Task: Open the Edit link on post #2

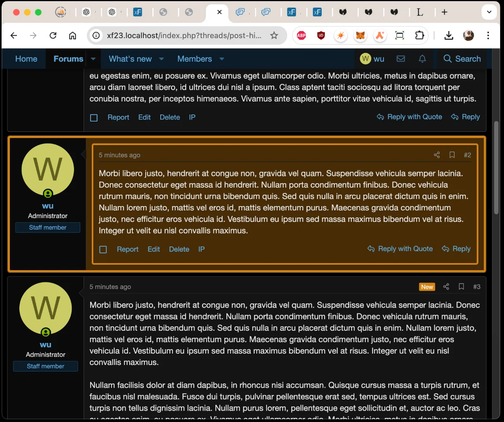Action: click(154, 249)
